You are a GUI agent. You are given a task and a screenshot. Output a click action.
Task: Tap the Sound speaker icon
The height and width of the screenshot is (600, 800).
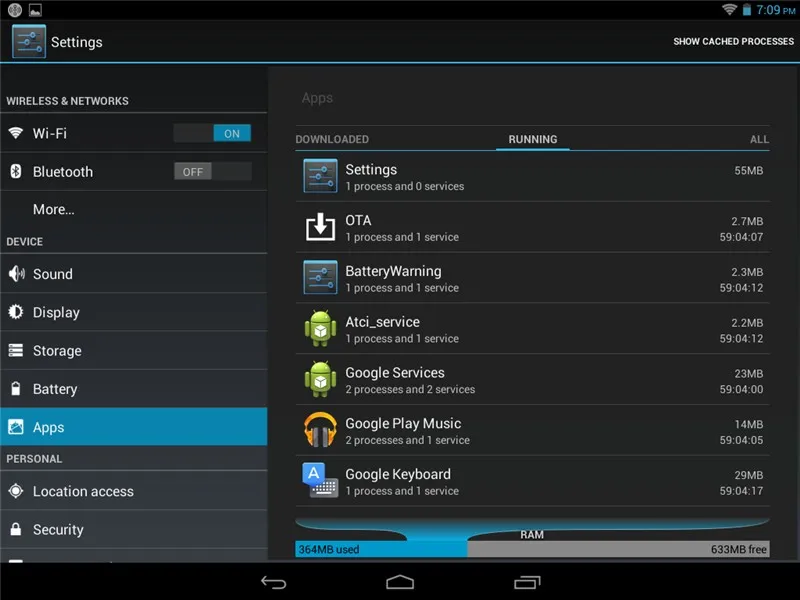click(16, 274)
